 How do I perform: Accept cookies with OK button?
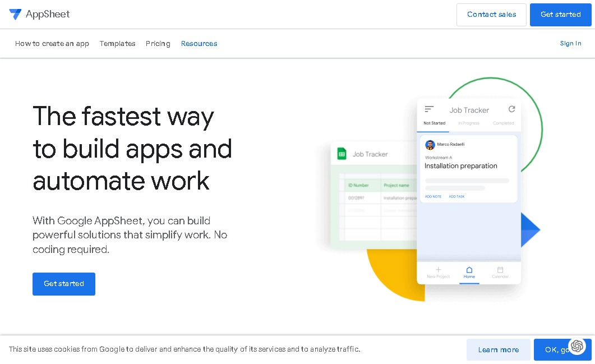(562, 349)
